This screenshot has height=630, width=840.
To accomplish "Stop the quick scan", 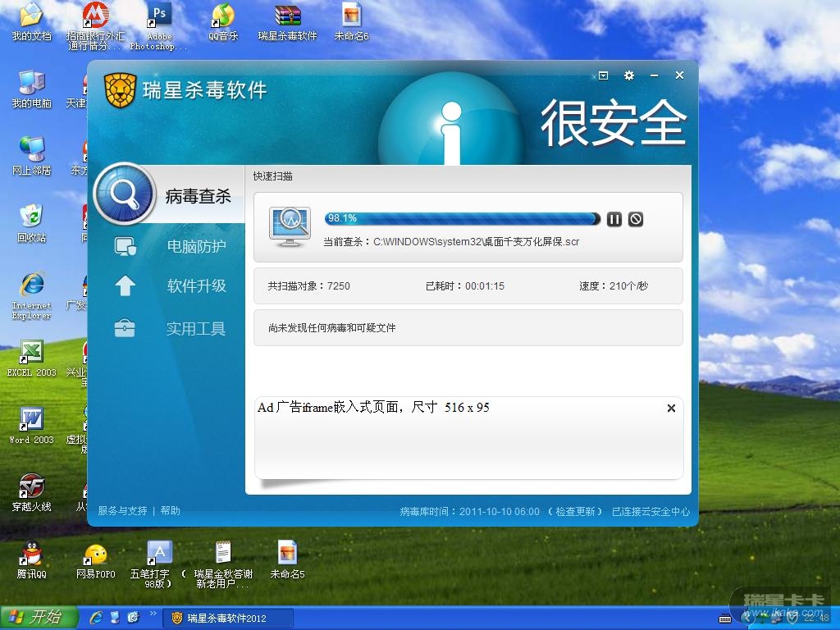I will pos(636,219).
